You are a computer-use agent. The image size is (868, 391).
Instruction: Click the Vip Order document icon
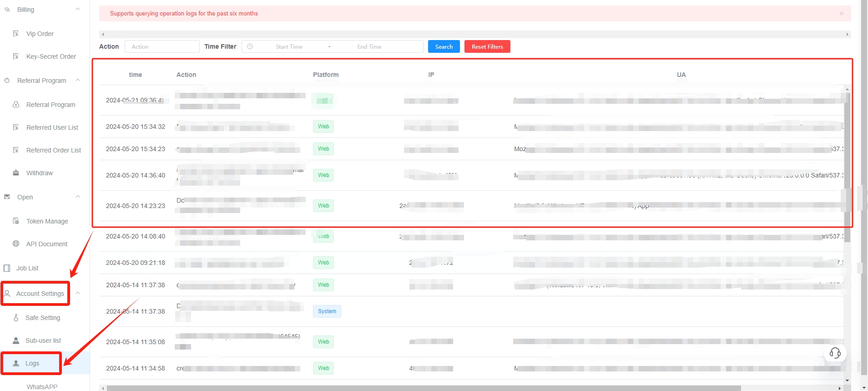coord(16,33)
